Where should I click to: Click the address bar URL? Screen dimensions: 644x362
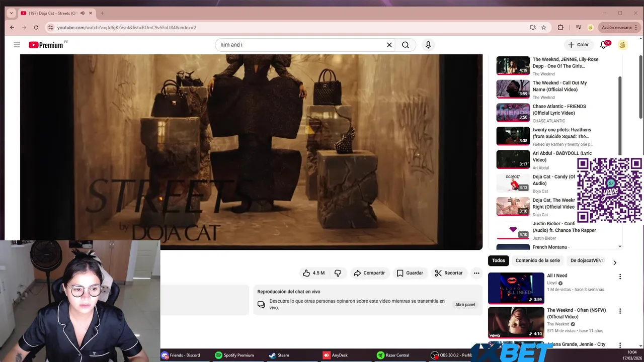[127, 28]
